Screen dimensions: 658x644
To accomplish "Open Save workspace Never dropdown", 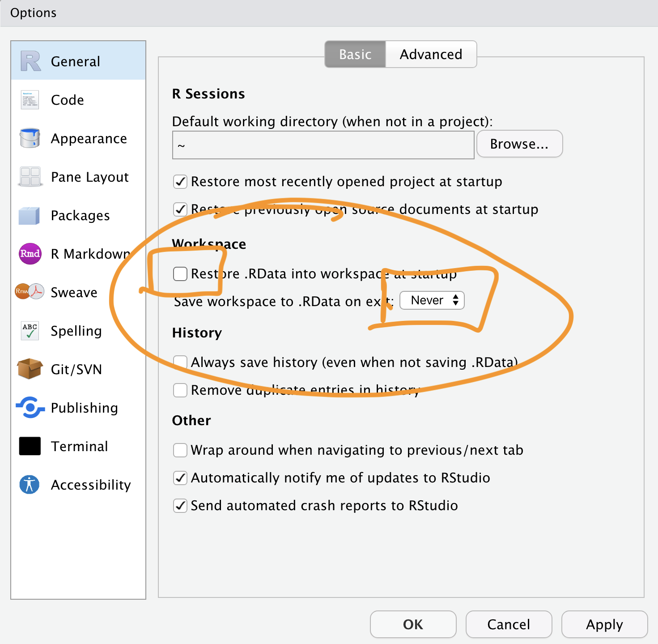I will pyautogui.click(x=432, y=300).
